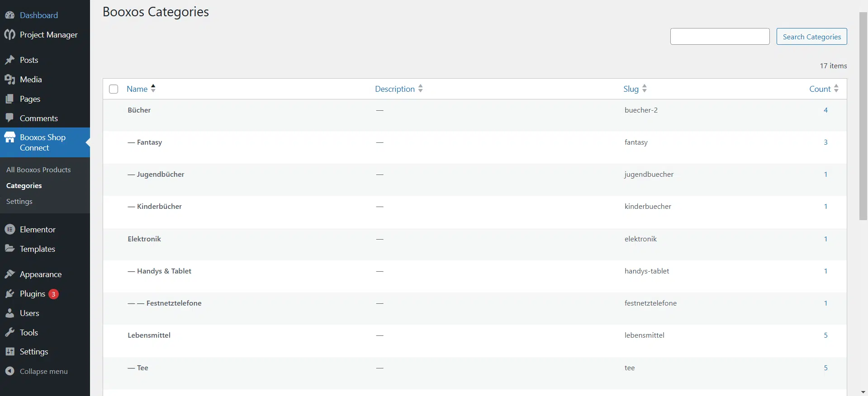Viewport: 868px width, 396px height.
Task: Click the Elementor circle icon
Action: pos(9,230)
